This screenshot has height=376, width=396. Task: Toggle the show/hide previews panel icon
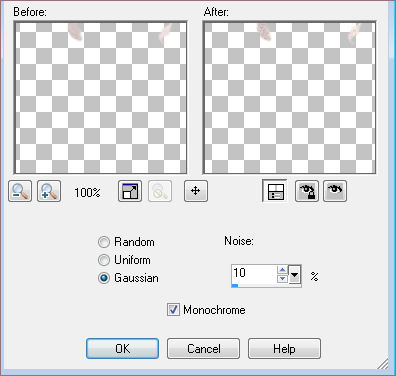pyautogui.click(x=275, y=191)
